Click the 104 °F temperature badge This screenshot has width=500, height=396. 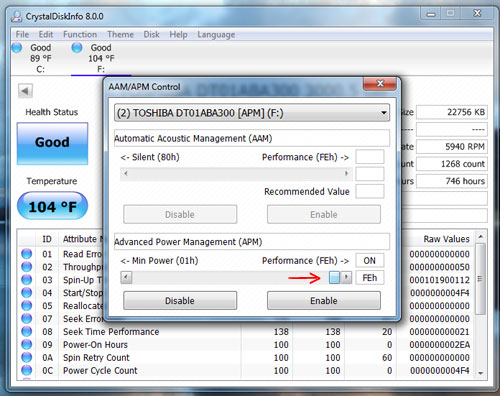(x=52, y=206)
